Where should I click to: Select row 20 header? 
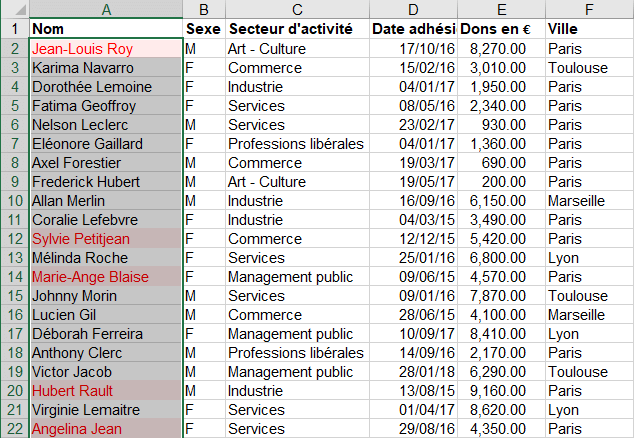pyautogui.click(x=13, y=391)
